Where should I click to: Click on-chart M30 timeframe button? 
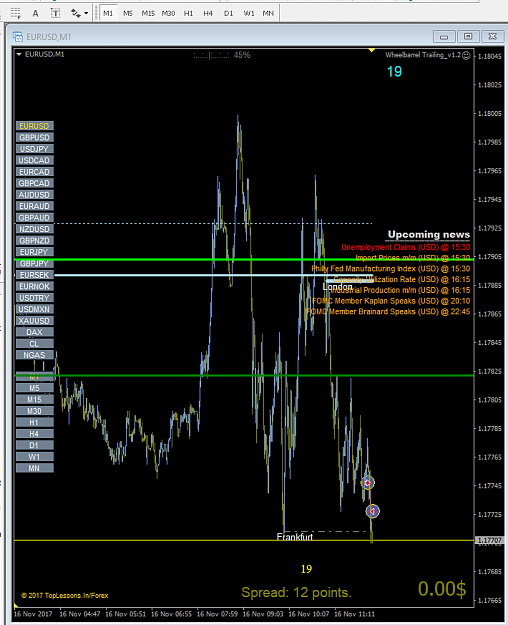coord(34,411)
